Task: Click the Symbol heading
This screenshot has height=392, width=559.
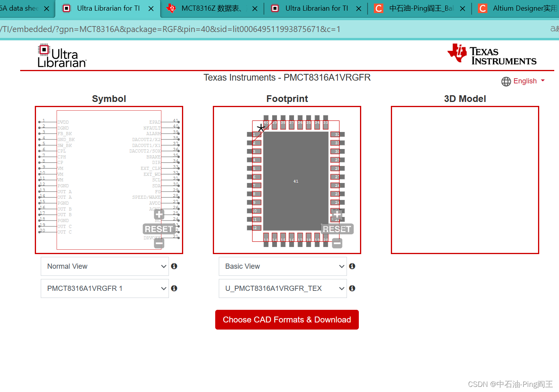Action: [109, 99]
